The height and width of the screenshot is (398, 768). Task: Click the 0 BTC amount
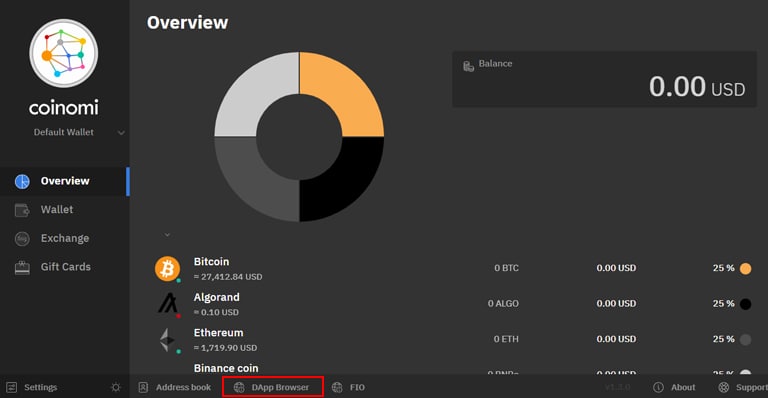(506, 268)
